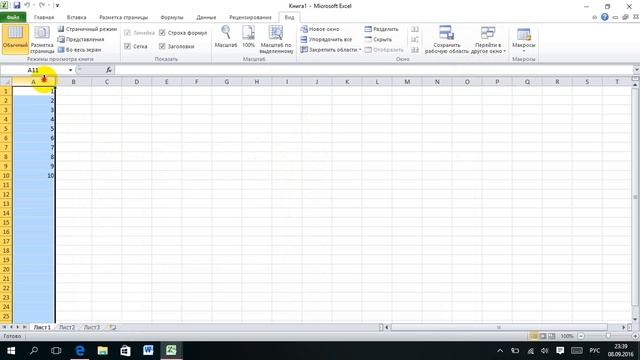Switch to Во весь экран mode
The image size is (640, 360).
pos(79,49)
